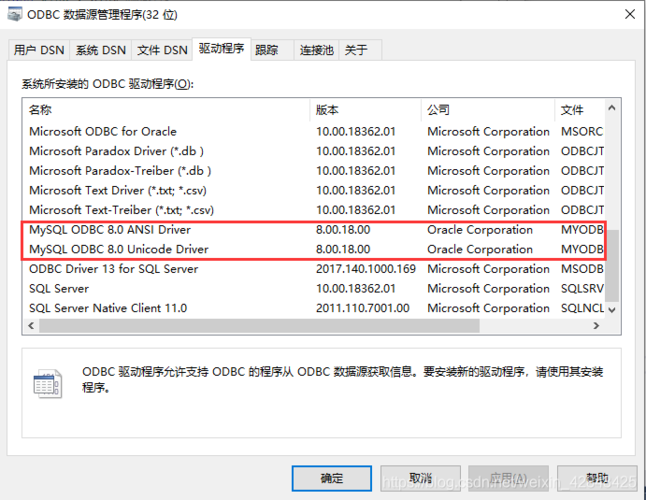Click version 8.00.18.00 of ANSI Driver
This screenshot has width=646, height=500.
(x=343, y=229)
